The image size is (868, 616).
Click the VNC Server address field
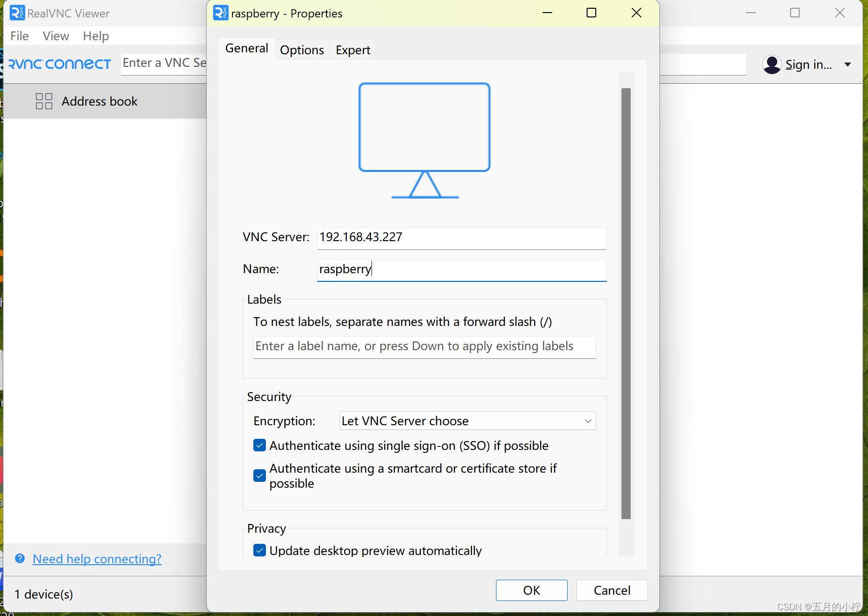(x=462, y=238)
